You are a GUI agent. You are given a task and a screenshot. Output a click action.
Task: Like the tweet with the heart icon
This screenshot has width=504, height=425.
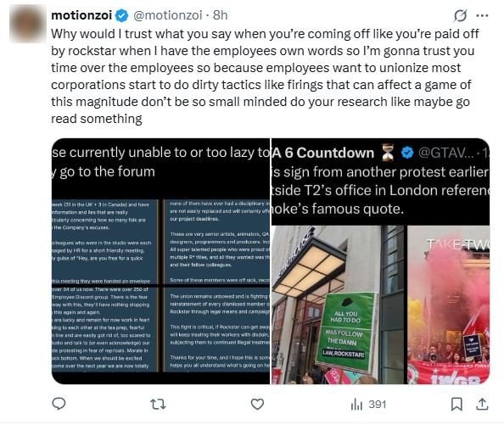(x=257, y=404)
